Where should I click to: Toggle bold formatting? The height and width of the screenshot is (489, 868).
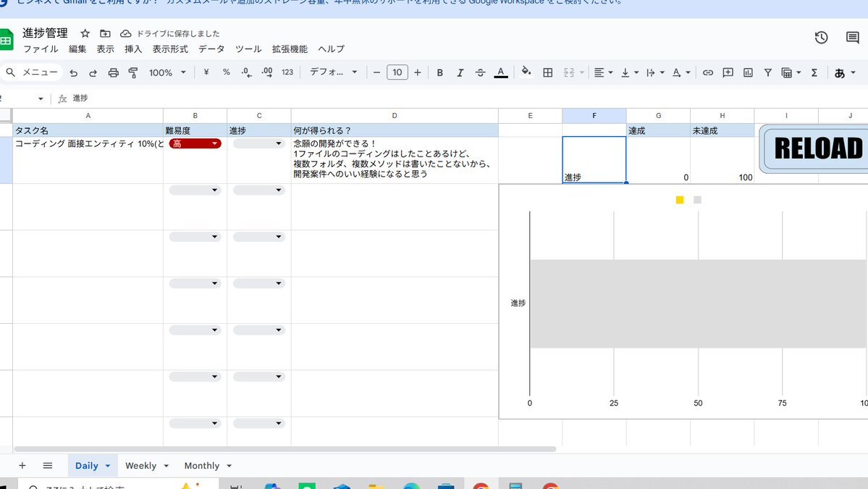[439, 72]
